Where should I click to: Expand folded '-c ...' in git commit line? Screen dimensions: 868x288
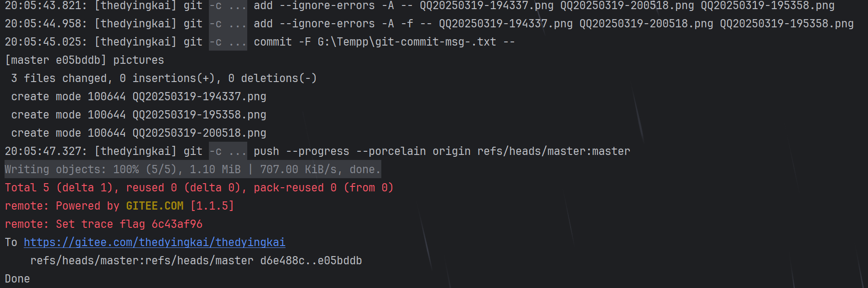(x=228, y=42)
